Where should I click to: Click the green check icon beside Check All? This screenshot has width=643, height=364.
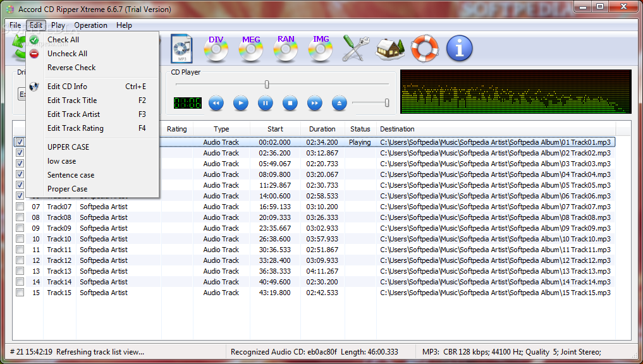coord(34,40)
